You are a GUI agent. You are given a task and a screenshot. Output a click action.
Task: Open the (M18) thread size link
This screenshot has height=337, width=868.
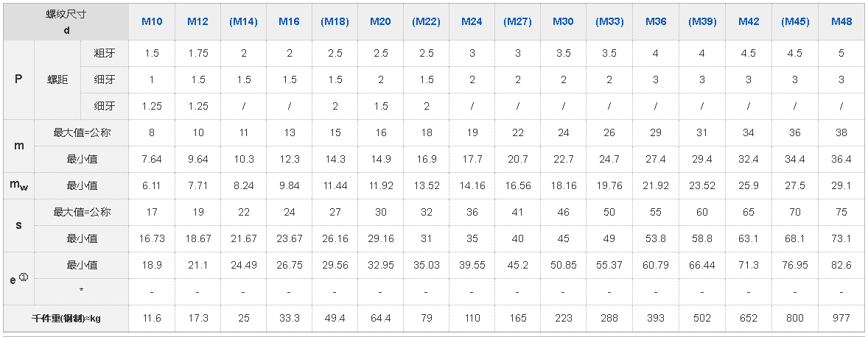(x=335, y=22)
